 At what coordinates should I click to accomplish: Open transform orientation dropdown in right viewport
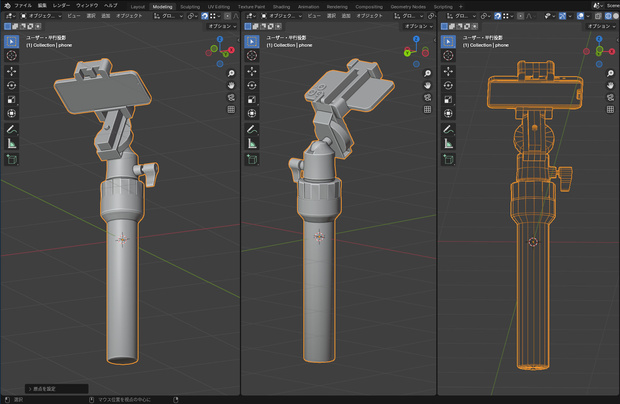[461, 16]
